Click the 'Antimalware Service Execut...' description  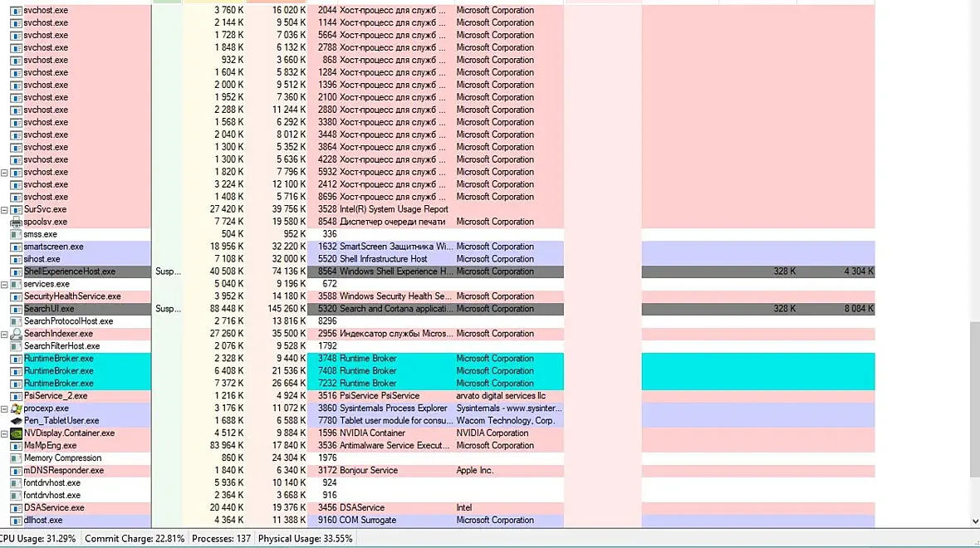(x=394, y=446)
